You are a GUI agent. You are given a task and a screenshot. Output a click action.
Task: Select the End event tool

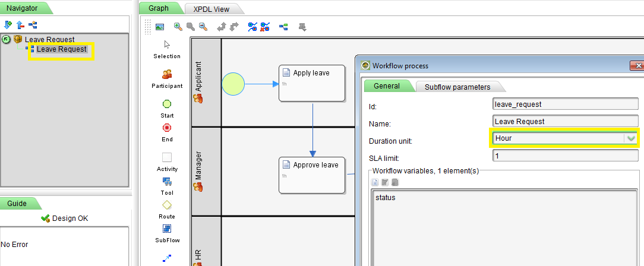[167, 128]
